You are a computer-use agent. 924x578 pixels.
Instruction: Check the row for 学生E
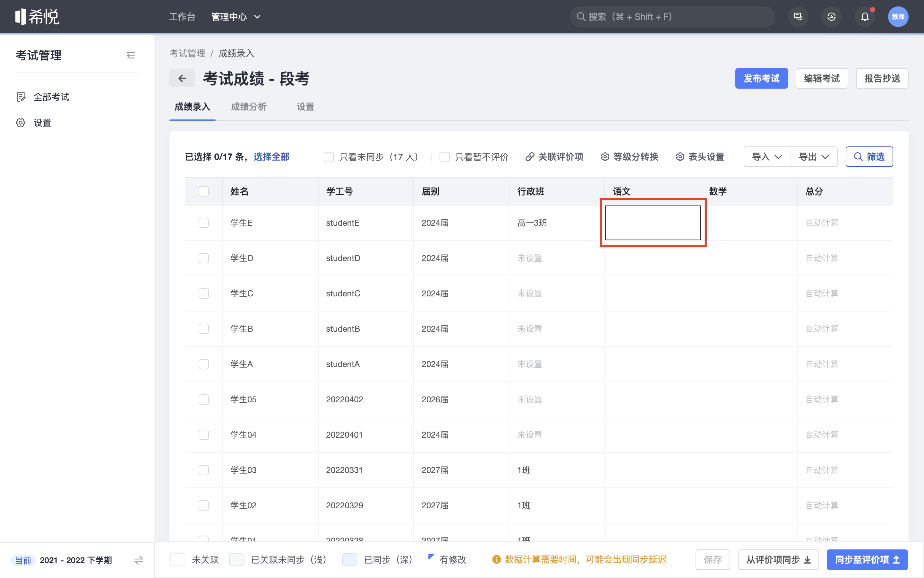204,223
